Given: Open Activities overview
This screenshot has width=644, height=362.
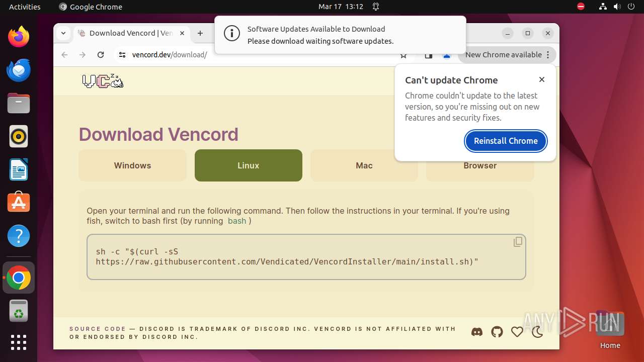Looking at the screenshot, I should pos(25,7).
